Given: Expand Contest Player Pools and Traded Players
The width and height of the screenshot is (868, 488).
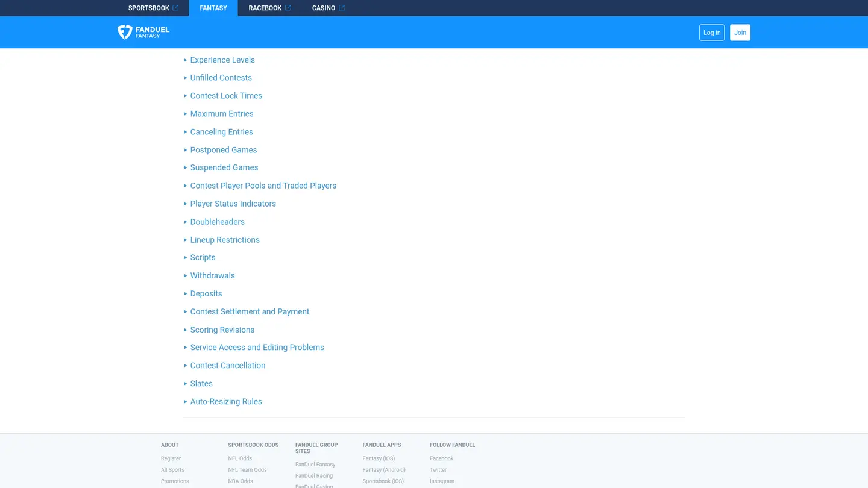Looking at the screenshot, I should (x=263, y=186).
